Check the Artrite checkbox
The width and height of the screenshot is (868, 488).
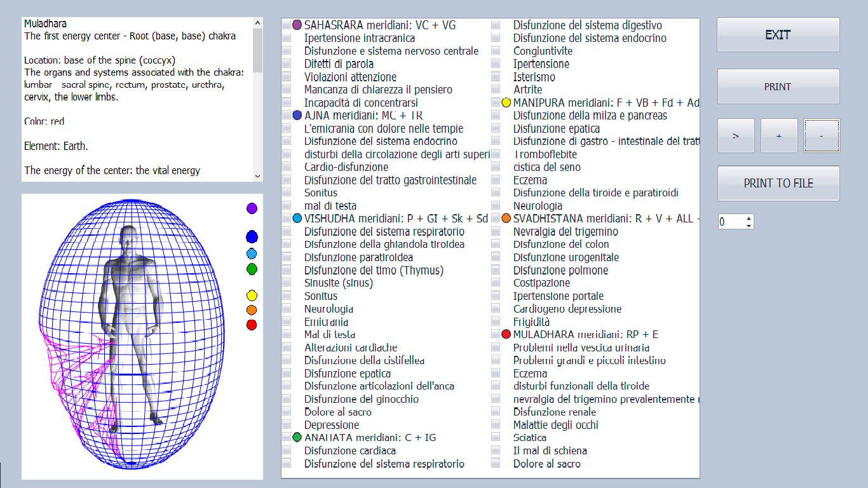click(496, 90)
